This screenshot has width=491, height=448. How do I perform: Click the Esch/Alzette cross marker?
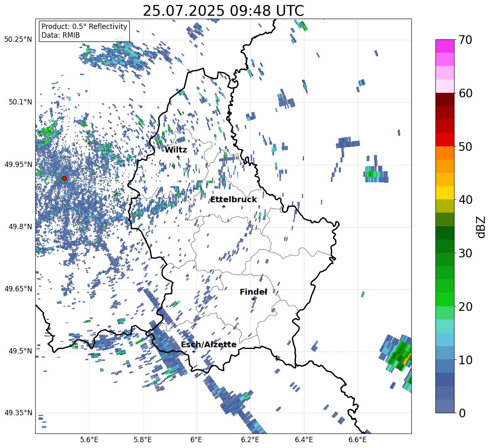pos(194,351)
